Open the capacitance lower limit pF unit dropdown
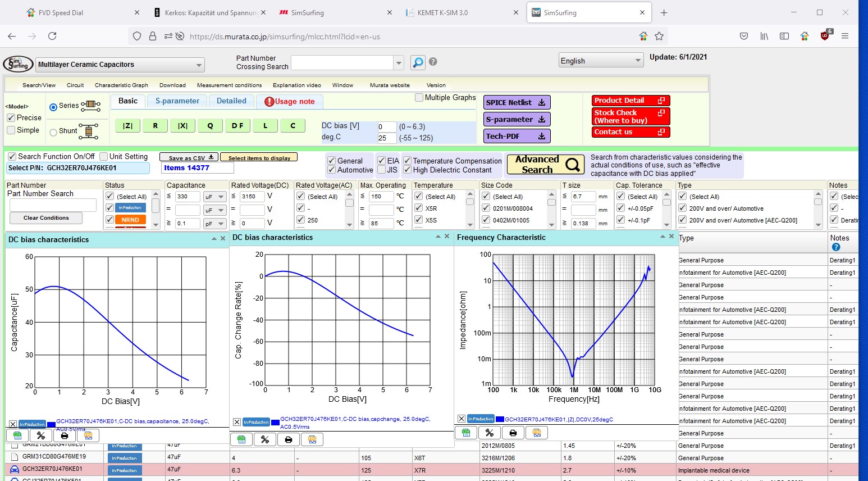 click(x=215, y=223)
